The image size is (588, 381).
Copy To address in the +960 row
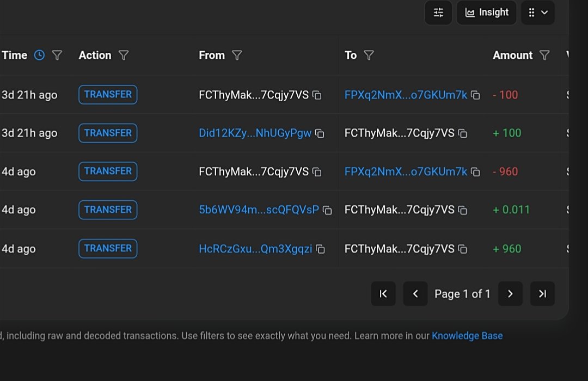click(463, 249)
